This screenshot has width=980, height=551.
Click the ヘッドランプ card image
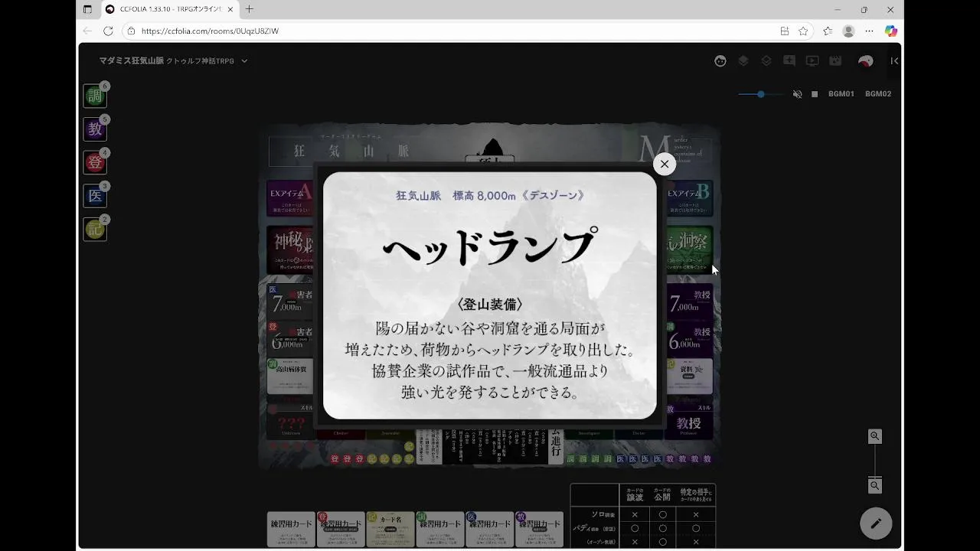coord(490,295)
